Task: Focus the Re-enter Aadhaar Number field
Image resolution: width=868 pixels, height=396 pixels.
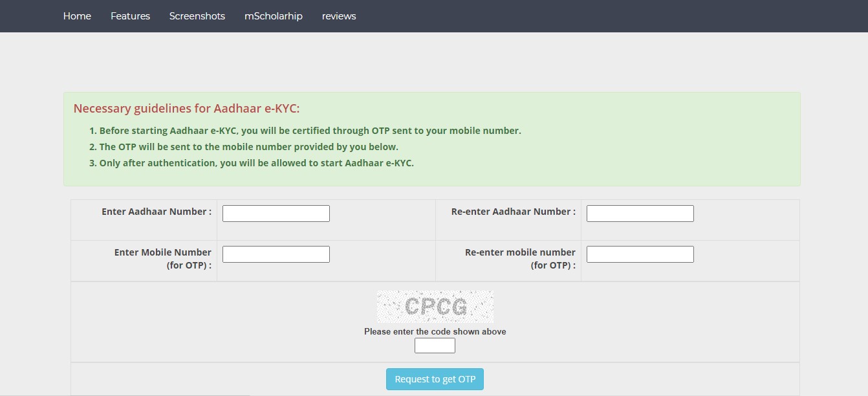Action: click(x=640, y=214)
